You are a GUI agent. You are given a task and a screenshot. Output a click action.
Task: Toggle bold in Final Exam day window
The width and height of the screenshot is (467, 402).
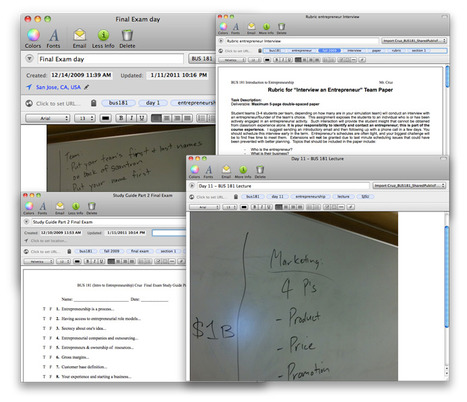pyautogui.click(x=121, y=118)
